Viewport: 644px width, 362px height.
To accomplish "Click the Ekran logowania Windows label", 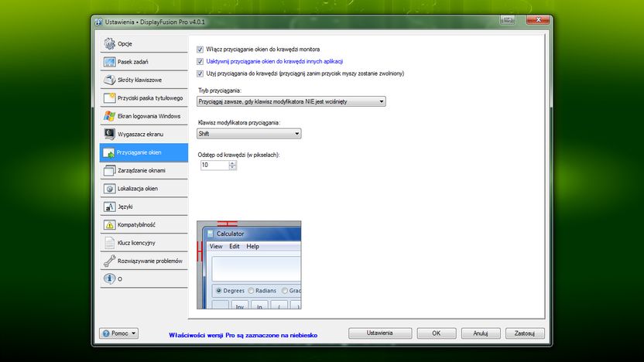I will tap(149, 116).
